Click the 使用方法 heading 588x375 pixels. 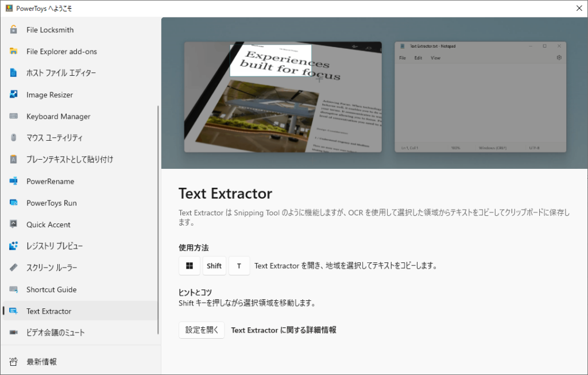click(194, 248)
